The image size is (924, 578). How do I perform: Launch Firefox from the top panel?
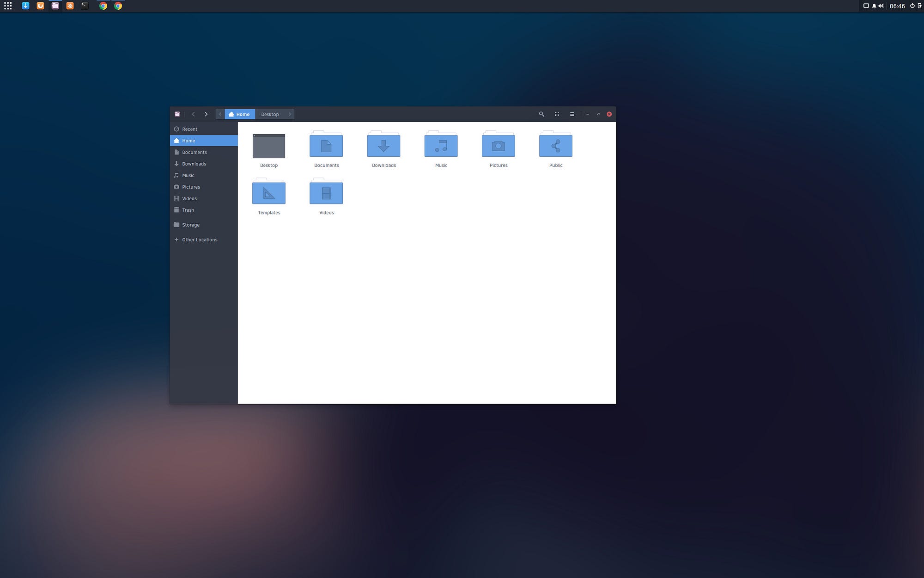(x=40, y=6)
